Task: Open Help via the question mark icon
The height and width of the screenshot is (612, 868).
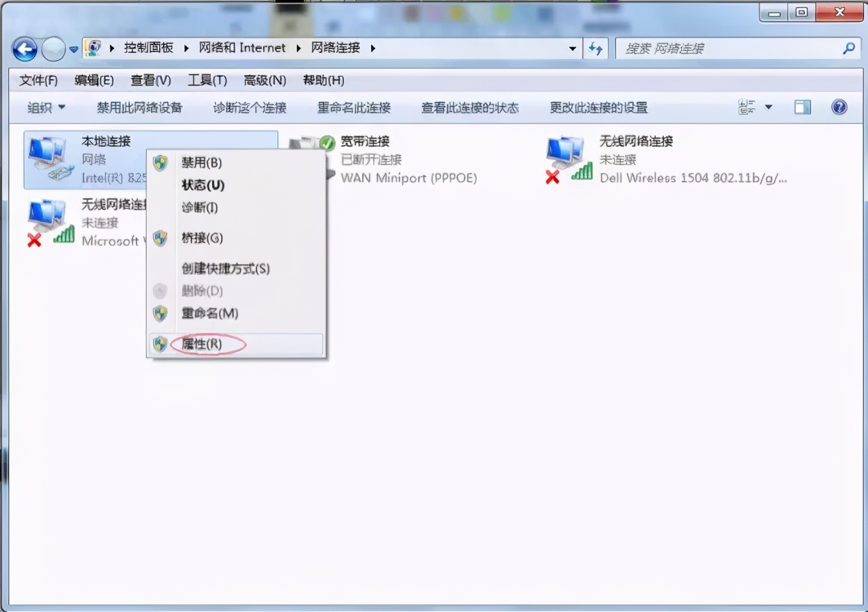Action: [841, 107]
